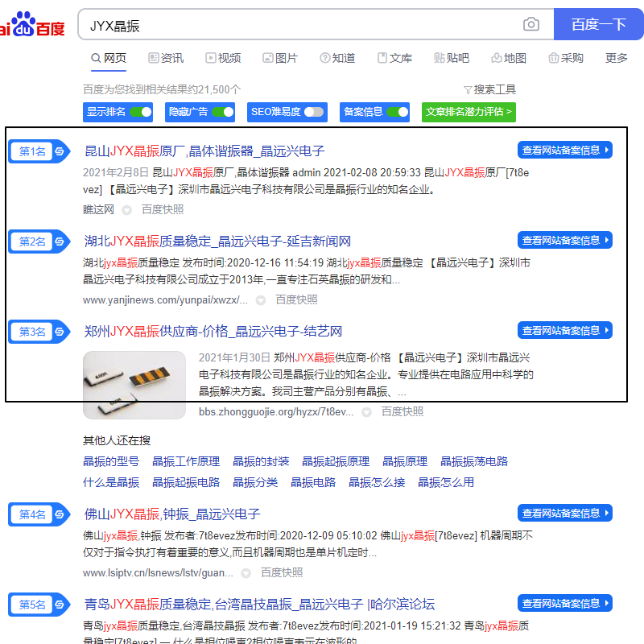
Task: Click related search 晶振的型号
Action: pos(111,461)
